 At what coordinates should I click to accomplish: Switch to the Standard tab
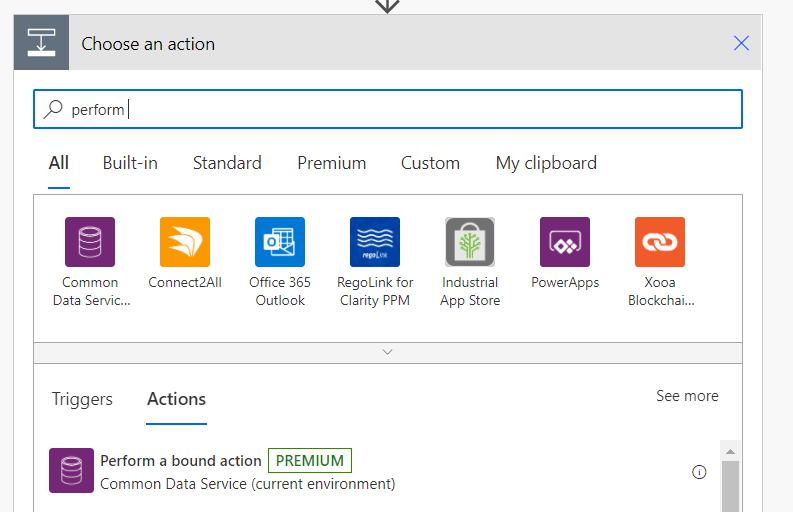[x=227, y=163]
